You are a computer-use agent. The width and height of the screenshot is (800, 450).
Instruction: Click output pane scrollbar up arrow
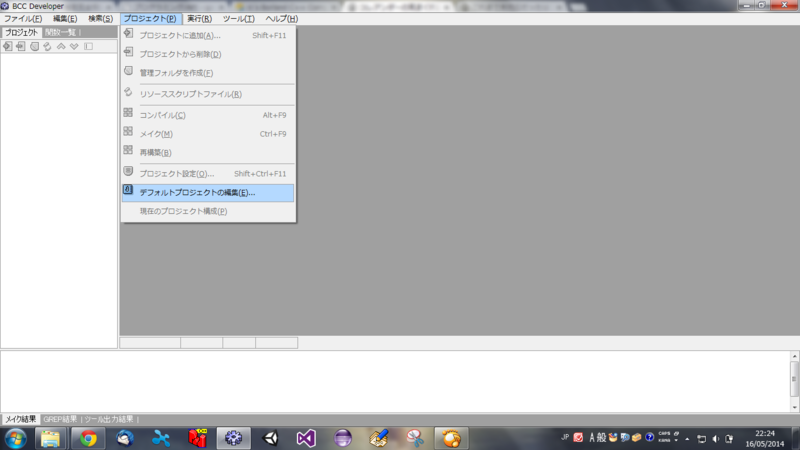click(794, 356)
